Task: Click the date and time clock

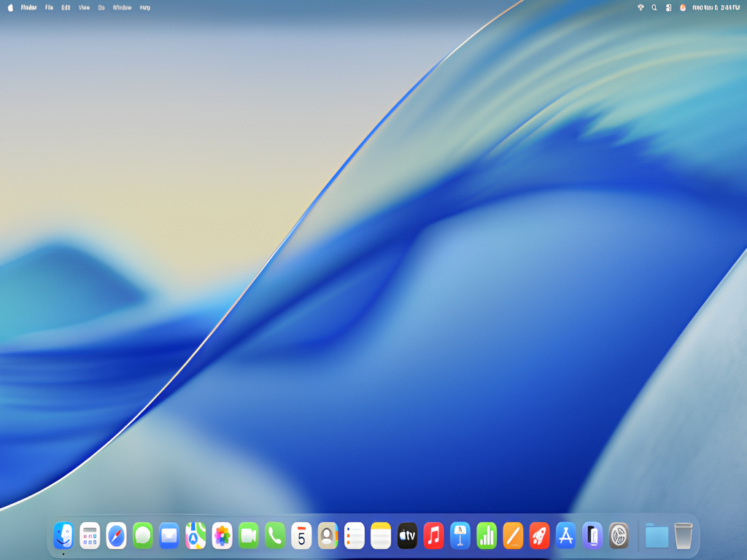Action: 716,7
